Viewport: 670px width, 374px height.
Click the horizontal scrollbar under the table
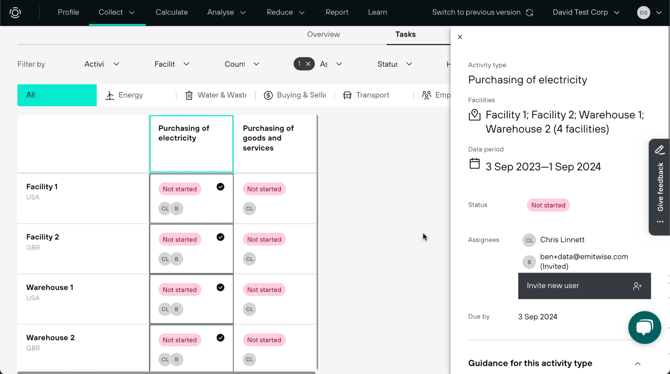(x=166, y=373)
